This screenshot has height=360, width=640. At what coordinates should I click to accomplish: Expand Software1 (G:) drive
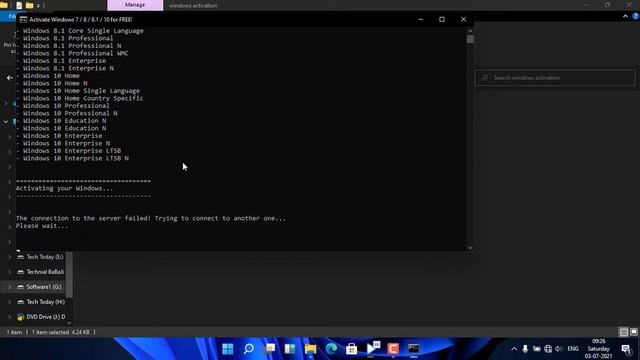9,287
